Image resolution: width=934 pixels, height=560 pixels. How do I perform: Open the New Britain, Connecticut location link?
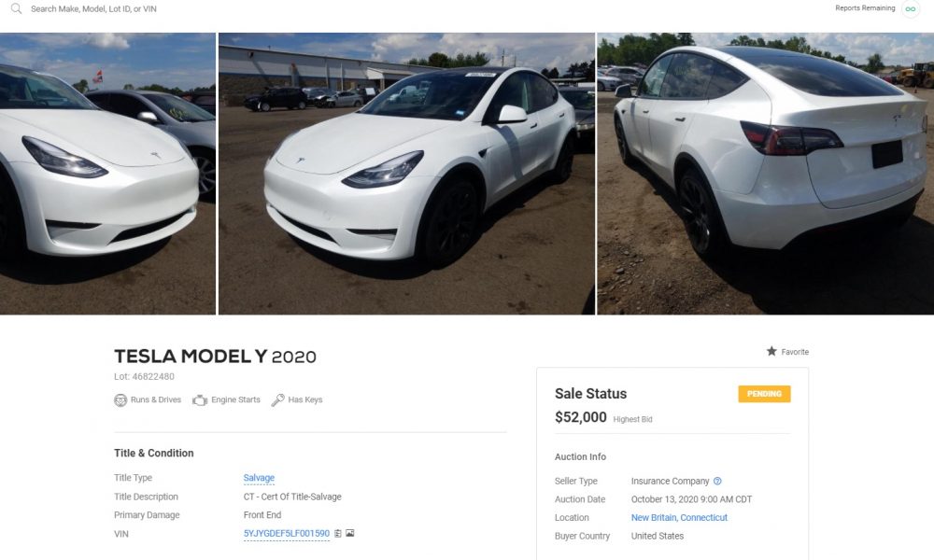click(x=679, y=517)
